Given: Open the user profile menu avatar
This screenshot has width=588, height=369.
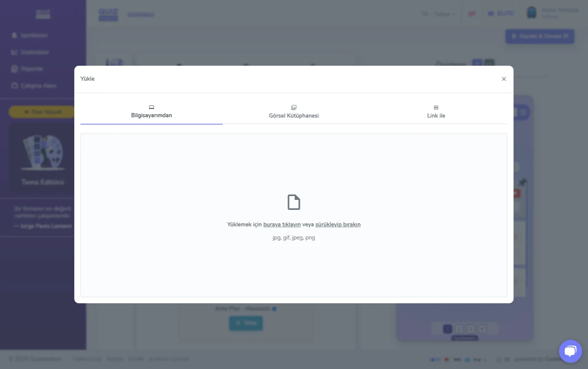Looking at the screenshot, I should click(531, 13).
